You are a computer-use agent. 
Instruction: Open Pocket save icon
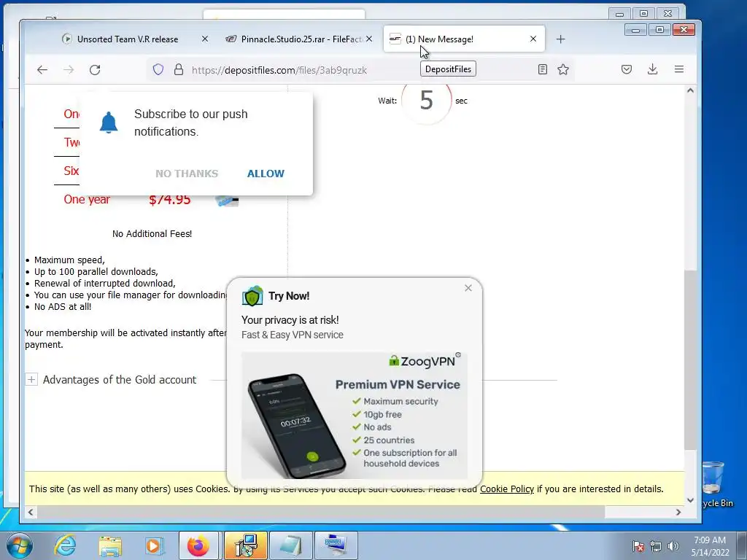pyautogui.click(x=627, y=69)
